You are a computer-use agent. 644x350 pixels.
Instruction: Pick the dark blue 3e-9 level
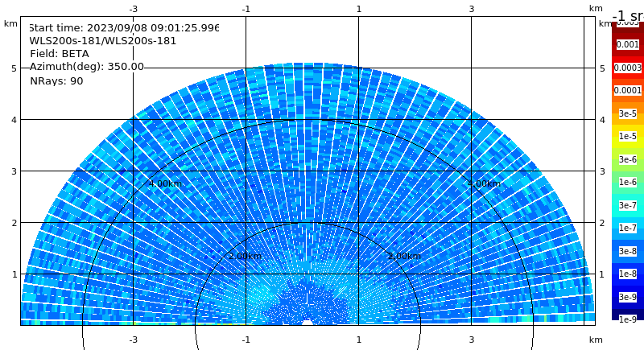click(628, 297)
